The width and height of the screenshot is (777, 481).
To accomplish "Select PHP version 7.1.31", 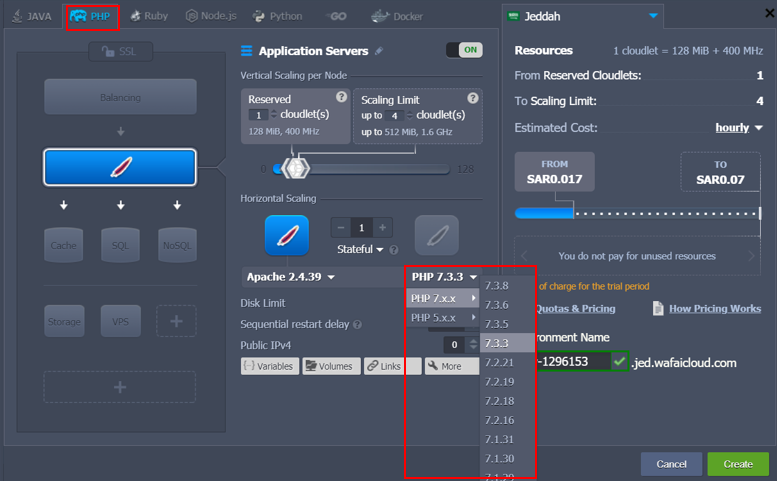I will 507,439.
